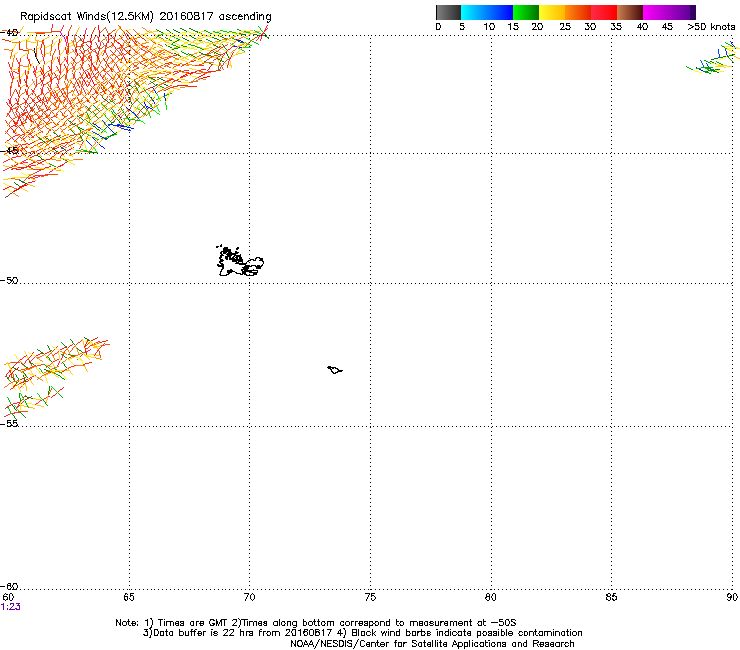Click the gray 0-5 knots color segment

click(448, 12)
